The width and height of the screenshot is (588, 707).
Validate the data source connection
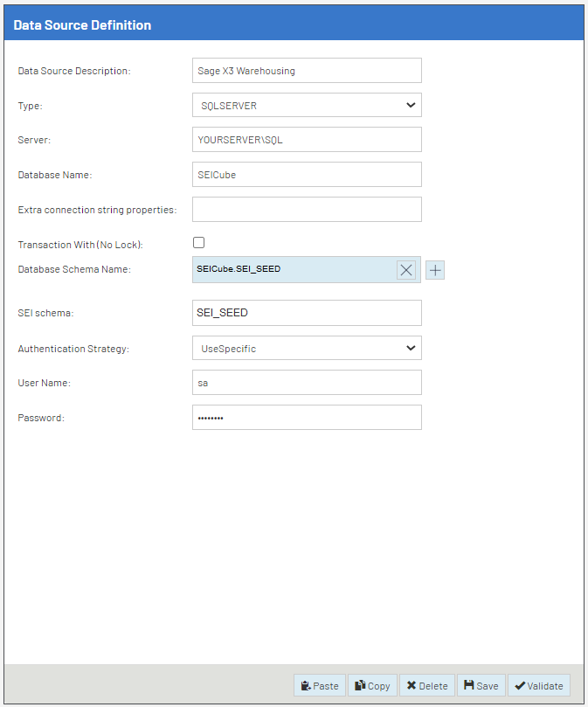pos(539,686)
